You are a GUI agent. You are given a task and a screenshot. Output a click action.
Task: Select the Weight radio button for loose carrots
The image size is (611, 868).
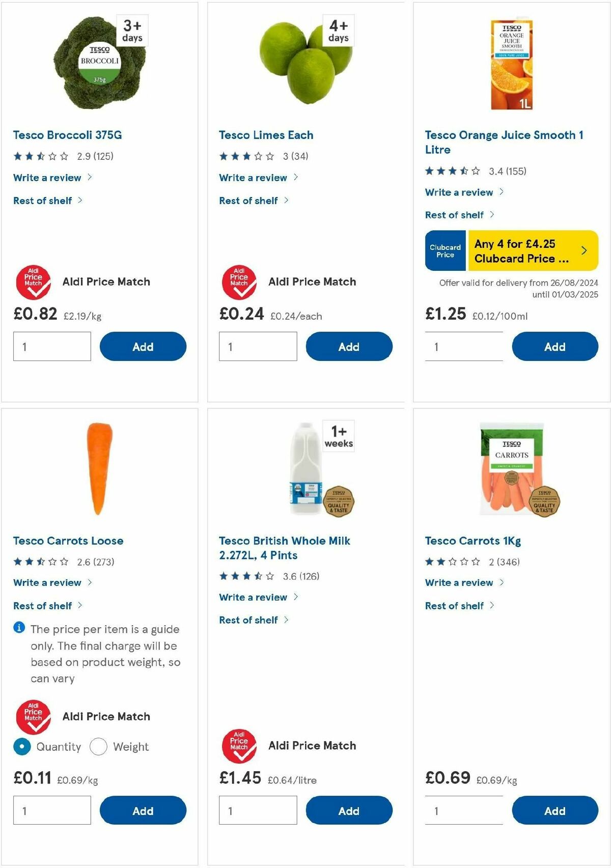click(99, 746)
